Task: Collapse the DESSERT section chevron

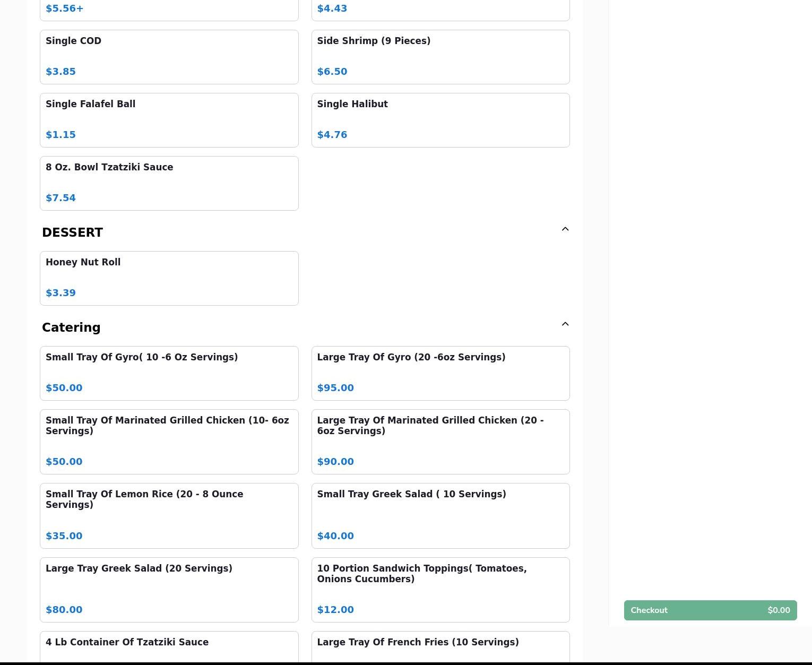Action: 565,229
